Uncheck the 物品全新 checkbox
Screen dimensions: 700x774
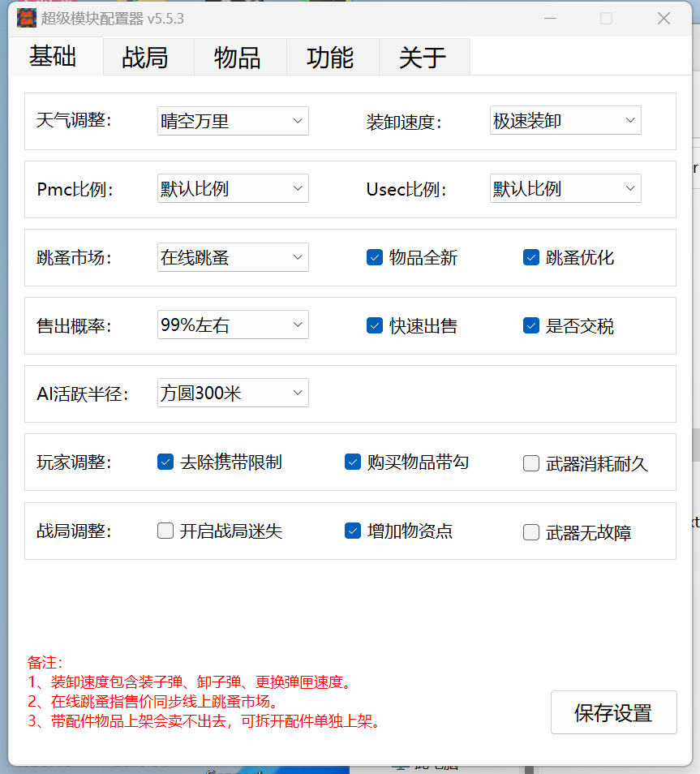[x=375, y=257]
